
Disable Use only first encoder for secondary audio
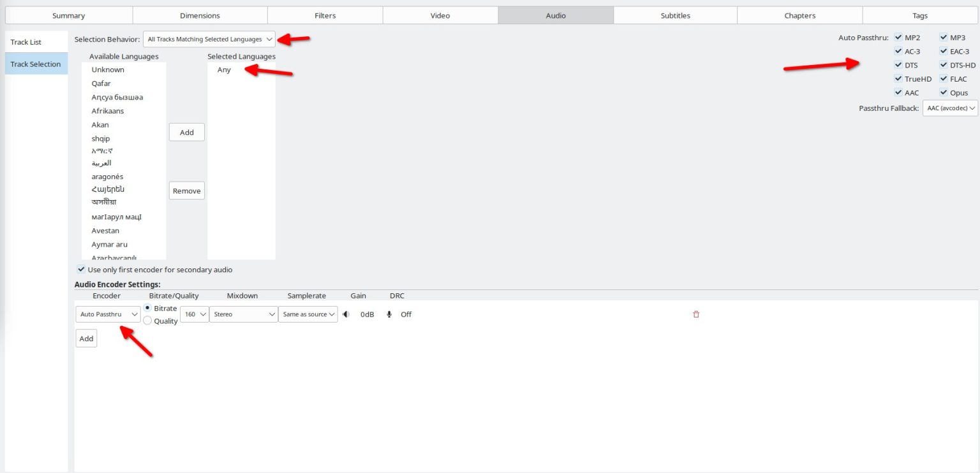(81, 270)
